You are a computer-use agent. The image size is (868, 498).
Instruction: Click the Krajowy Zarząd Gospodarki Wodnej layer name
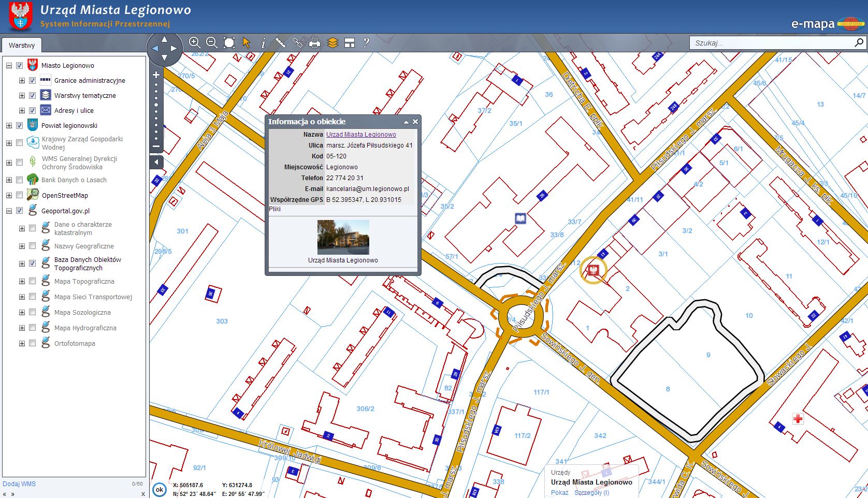coord(82,143)
